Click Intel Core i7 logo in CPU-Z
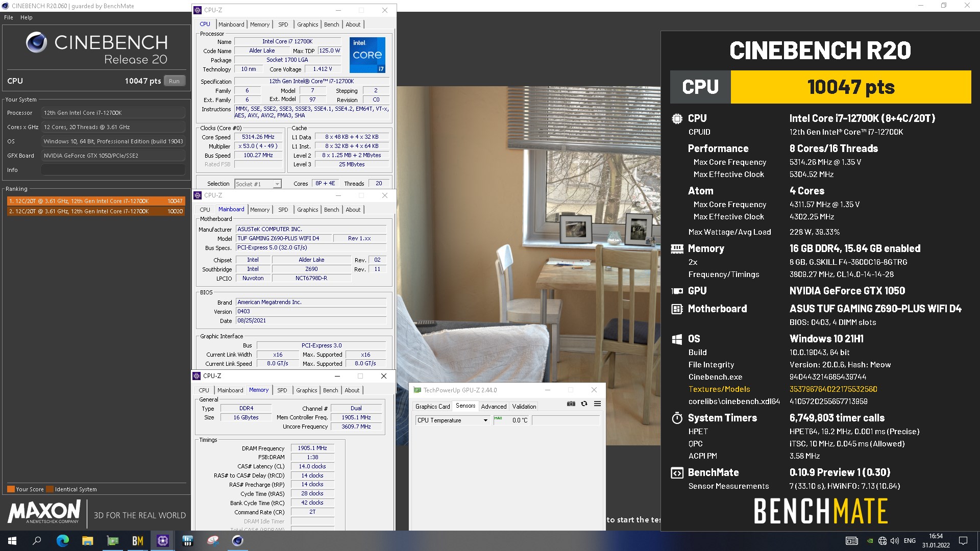This screenshot has height=551, width=980. (367, 55)
